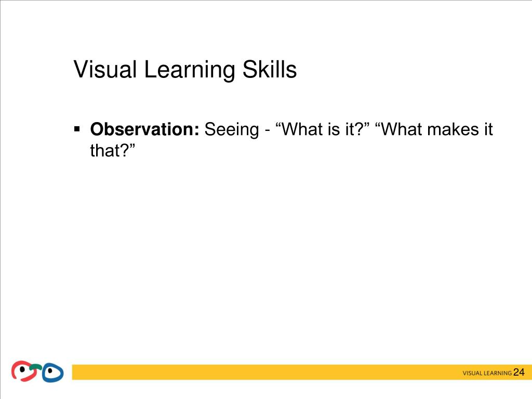Image resolution: width=532 pixels, height=399 pixels.
Task: Click the word Learning in the title
Action: pos(190,70)
